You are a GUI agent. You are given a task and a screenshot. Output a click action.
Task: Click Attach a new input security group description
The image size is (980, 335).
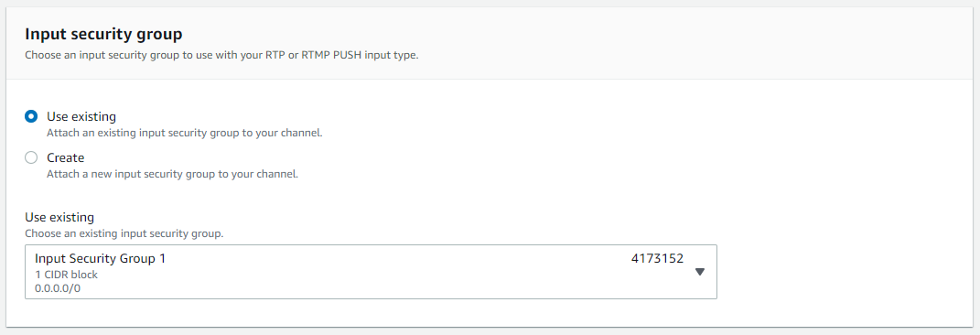click(173, 174)
